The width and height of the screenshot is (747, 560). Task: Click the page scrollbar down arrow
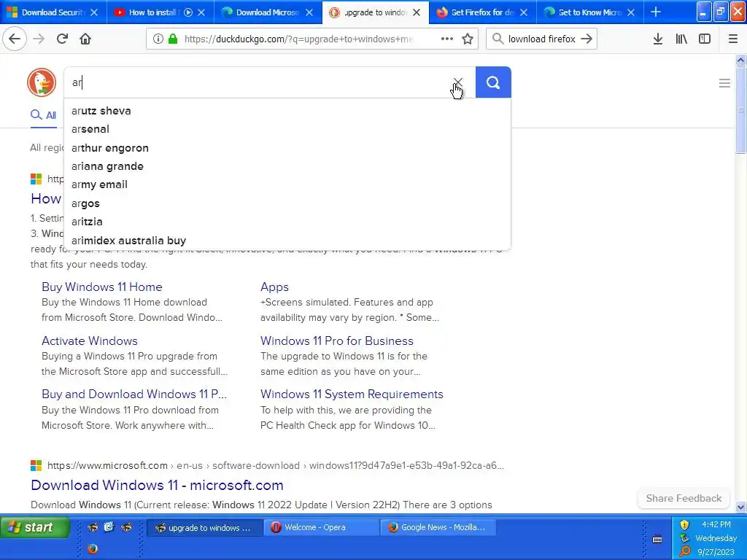click(x=741, y=507)
